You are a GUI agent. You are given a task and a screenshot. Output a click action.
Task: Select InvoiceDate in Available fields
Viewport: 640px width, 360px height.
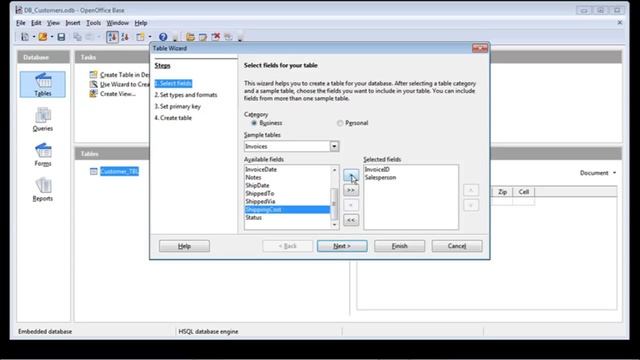(x=287, y=169)
